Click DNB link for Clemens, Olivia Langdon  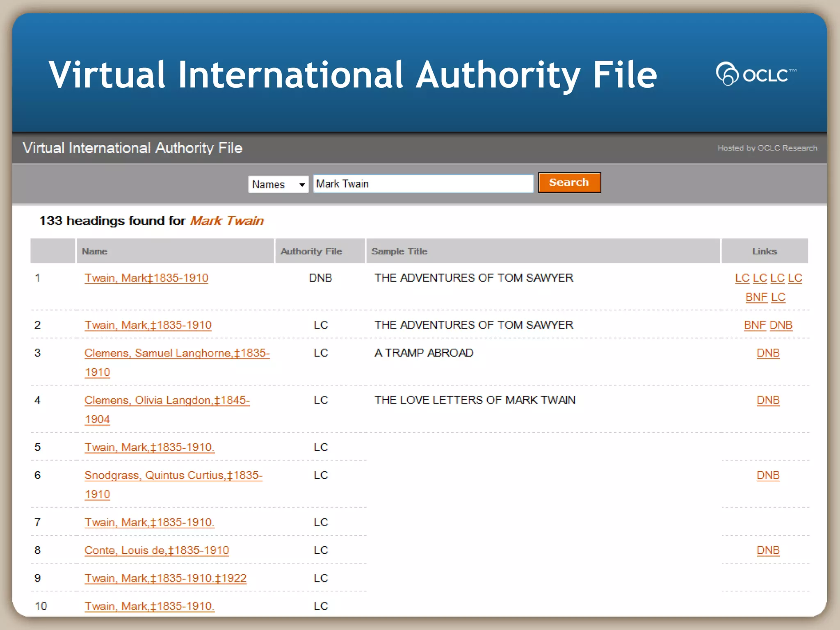(x=768, y=400)
